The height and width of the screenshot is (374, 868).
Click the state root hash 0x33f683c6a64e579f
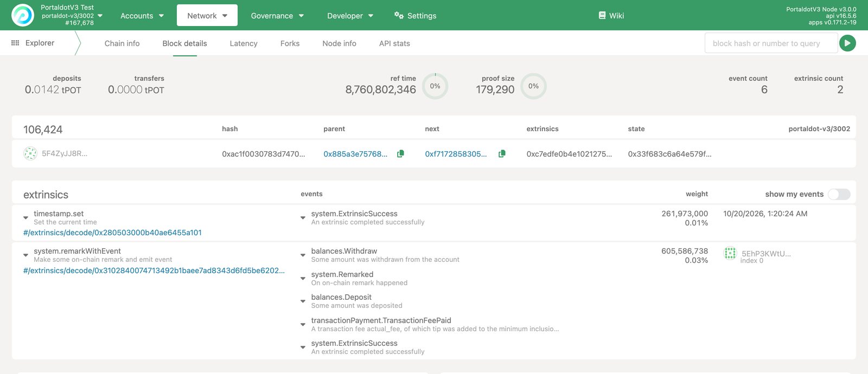[669, 154]
